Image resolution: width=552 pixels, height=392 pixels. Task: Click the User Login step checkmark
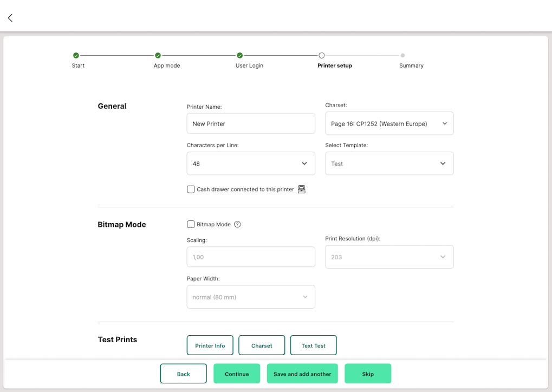click(239, 55)
